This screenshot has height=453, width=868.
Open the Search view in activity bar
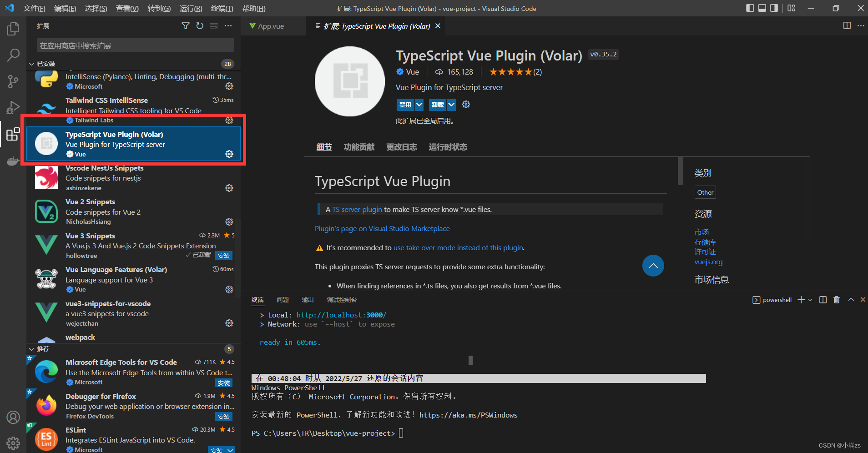point(13,55)
